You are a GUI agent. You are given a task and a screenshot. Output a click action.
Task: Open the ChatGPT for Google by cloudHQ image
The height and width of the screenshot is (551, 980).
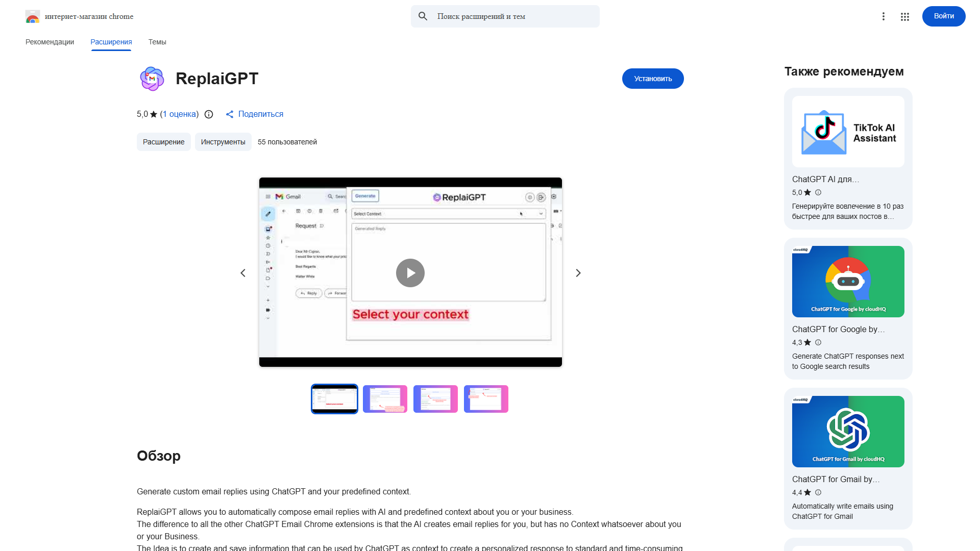pos(848,282)
